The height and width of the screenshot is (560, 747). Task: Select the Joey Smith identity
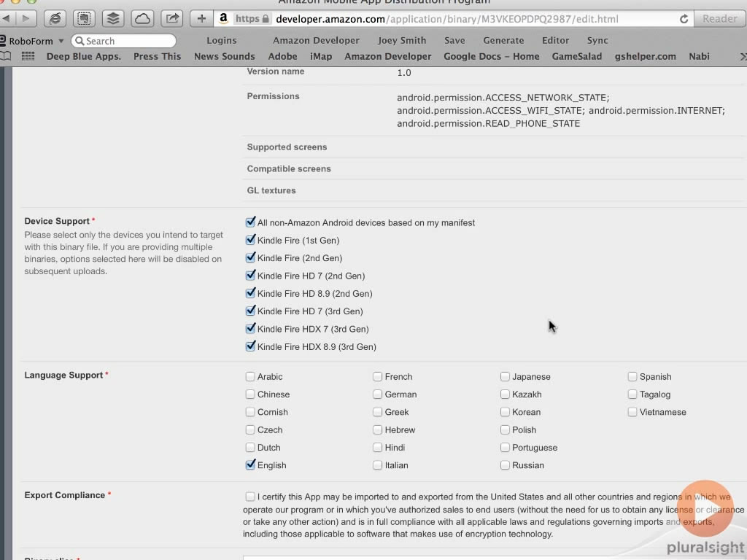(402, 41)
